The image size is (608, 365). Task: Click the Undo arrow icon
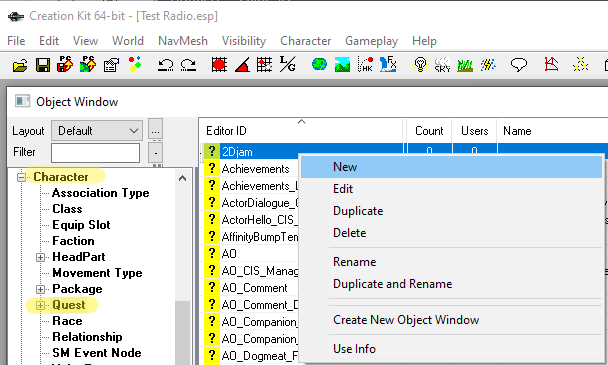point(165,65)
